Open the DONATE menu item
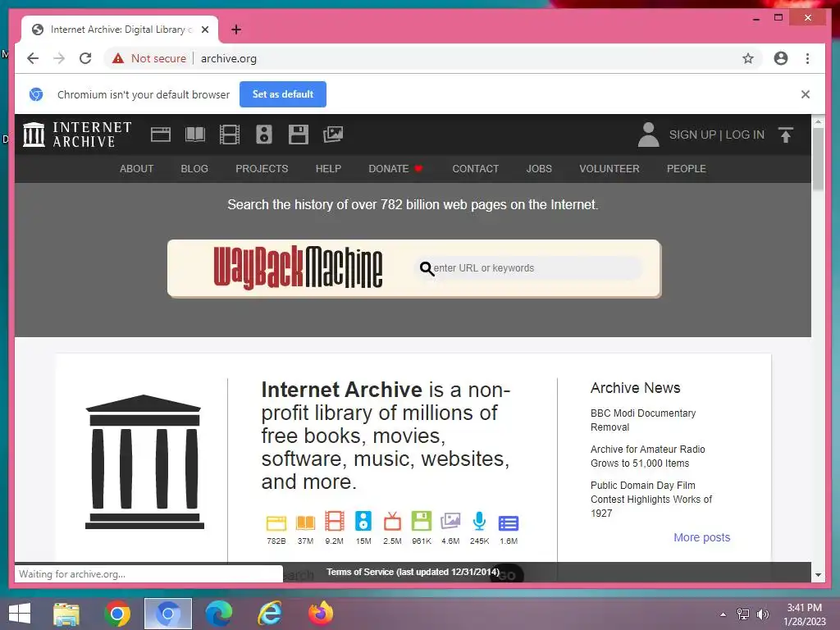Viewport: 840px width, 630px height. pyautogui.click(x=395, y=169)
